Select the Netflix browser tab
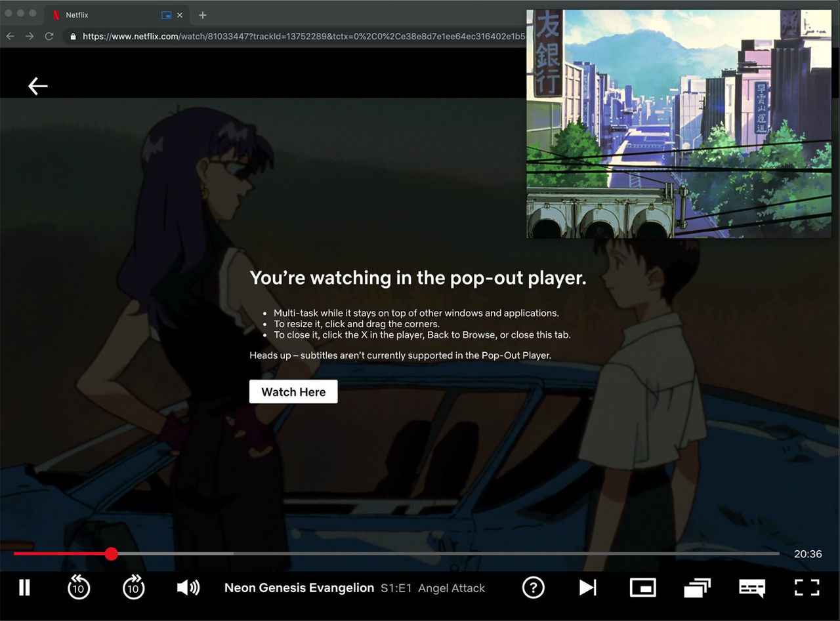The image size is (840, 621). tap(98, 14)
